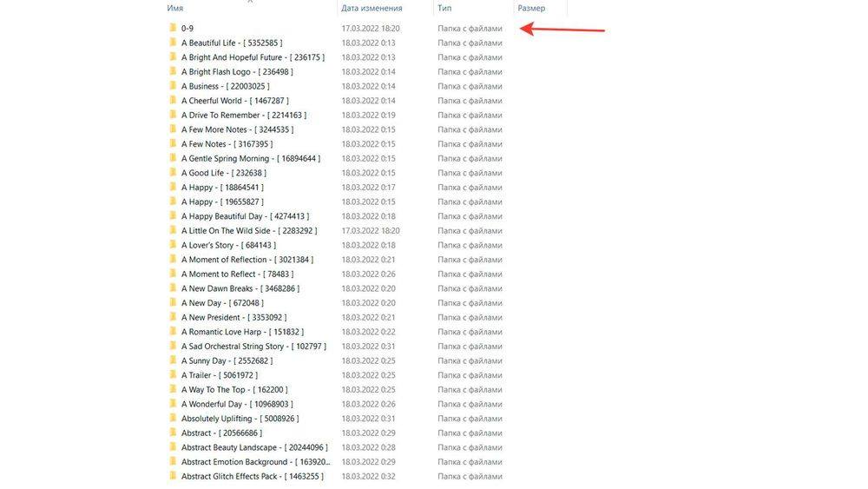
Task: Select 'A New President - [ 3353092 ]' name
Action: (x=234, y=317)
